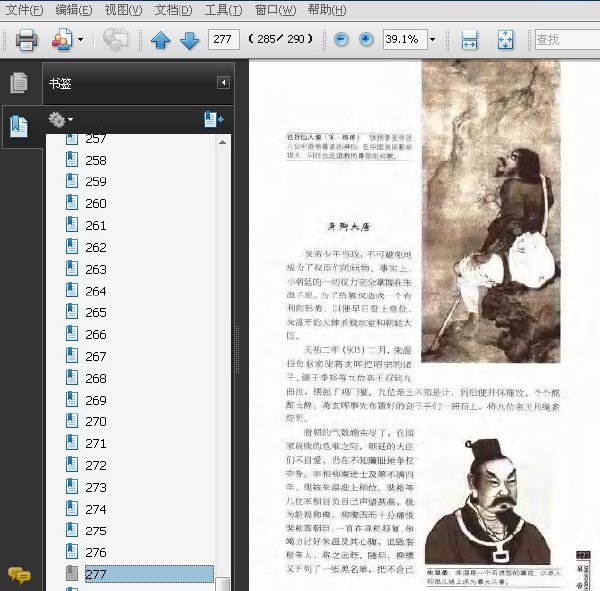Click bookmark list scroll up arrow
This screenshot has width=600, height=591.
[222, 142]
